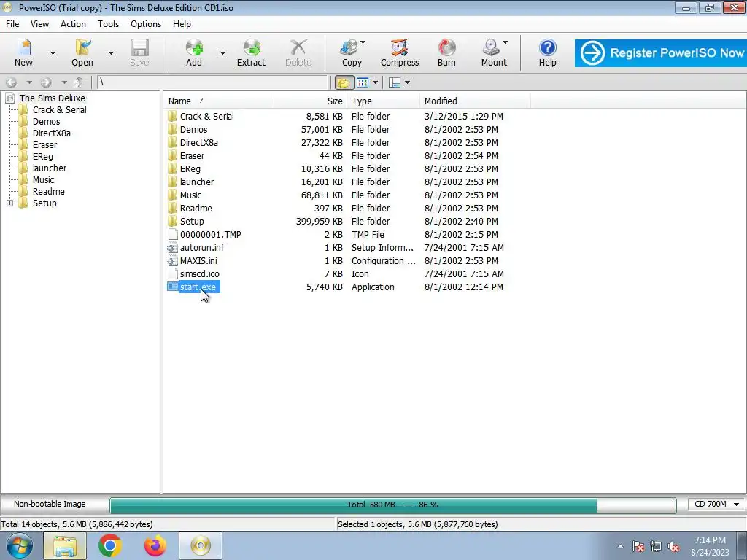The width and height of the screenshot is (747, 560).
Task: Click the Help toolbar icon
Action: tap(547, 52)
